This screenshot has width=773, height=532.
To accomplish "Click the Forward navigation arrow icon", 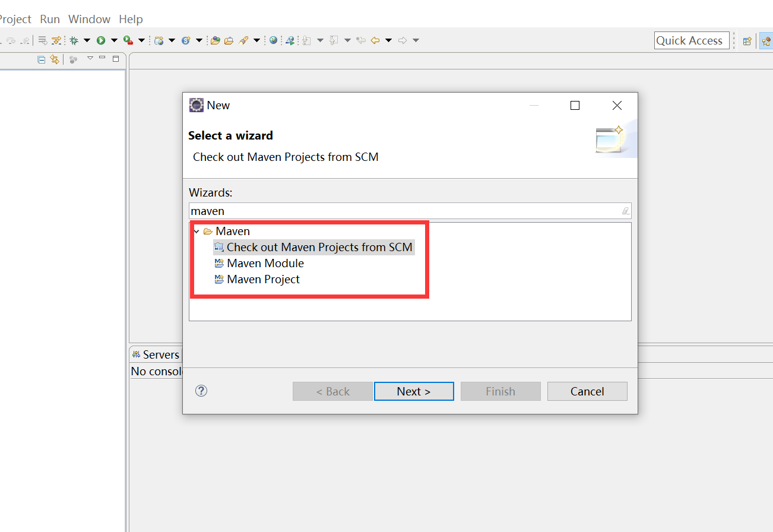I will tap(403, 40).
